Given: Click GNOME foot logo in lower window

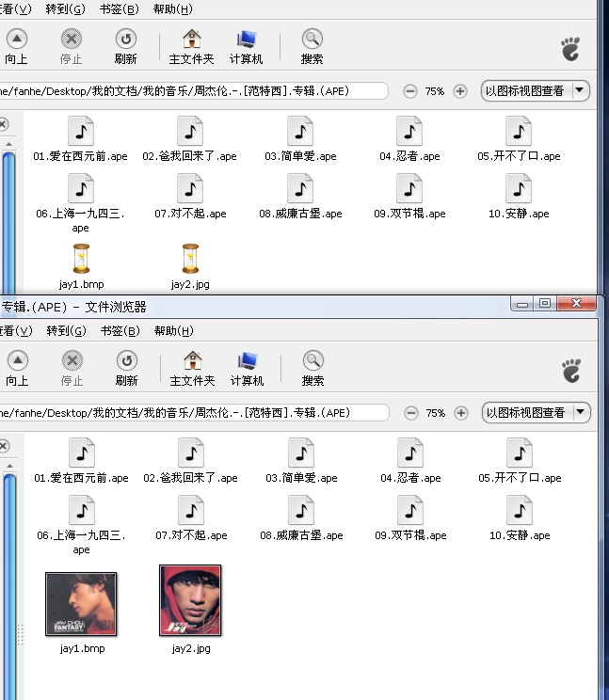Looking at the screenshot, I should click(x=571, y=371).
